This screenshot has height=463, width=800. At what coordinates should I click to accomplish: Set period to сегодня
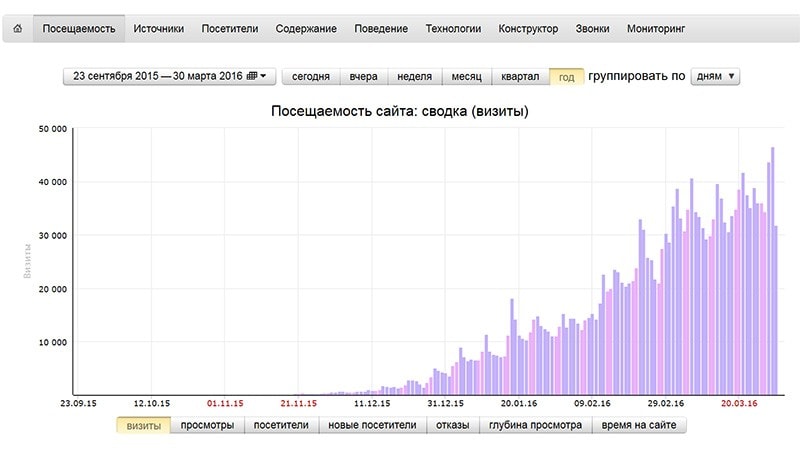click(x=311, y=77)
